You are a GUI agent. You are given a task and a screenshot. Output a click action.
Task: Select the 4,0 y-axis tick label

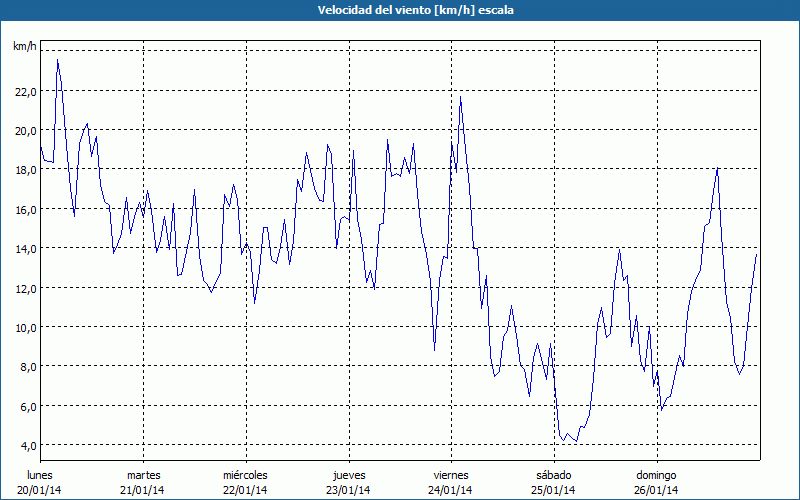tap(25, 445)
